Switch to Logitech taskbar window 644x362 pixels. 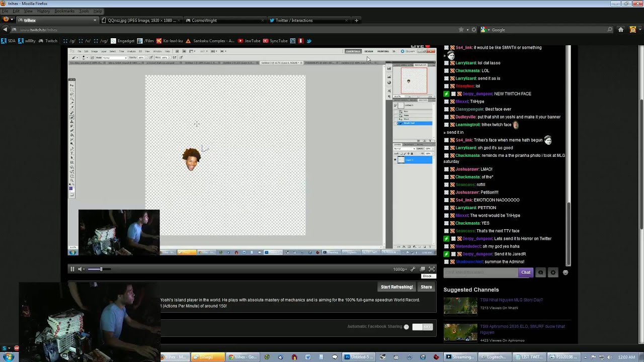495,357
